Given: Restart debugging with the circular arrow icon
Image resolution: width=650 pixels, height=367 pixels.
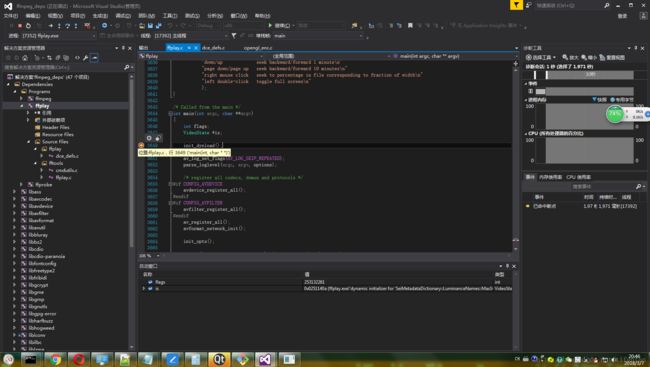Looking at the screenshot, I should click(28, 26).
